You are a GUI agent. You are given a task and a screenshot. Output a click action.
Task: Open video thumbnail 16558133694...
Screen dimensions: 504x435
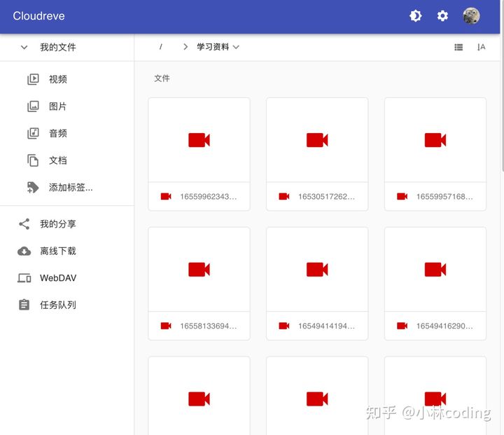point(199,269)
